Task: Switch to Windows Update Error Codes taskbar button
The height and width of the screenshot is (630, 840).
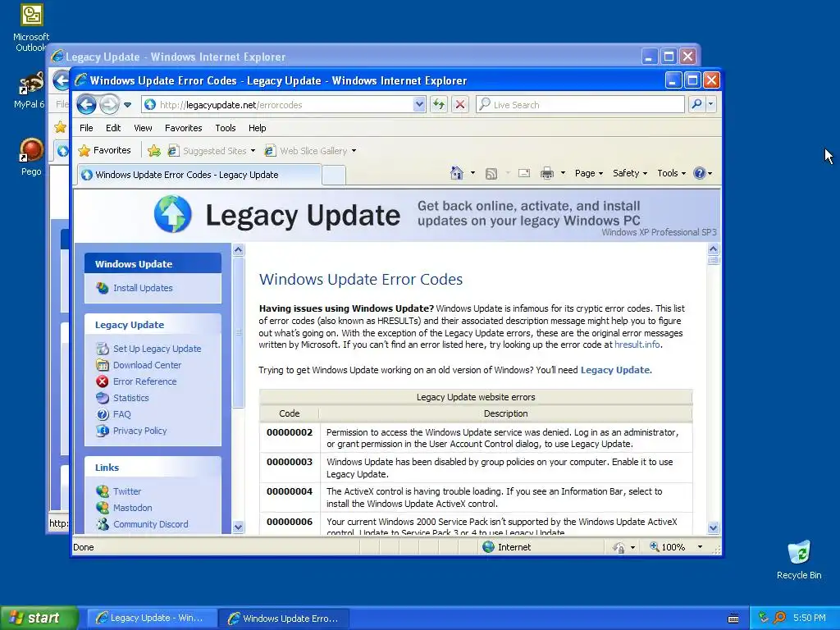Action: [x=284, y=619]
